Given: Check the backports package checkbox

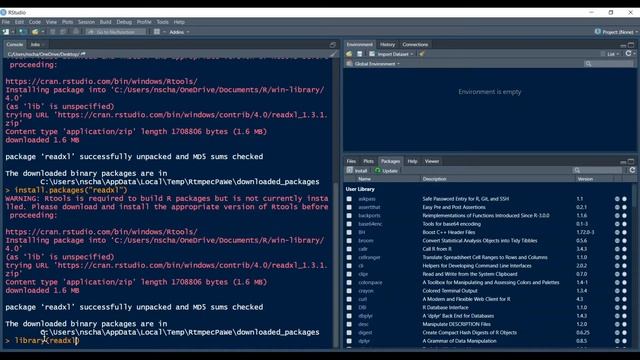Looking at the screenshot, I should pos(349,216).
